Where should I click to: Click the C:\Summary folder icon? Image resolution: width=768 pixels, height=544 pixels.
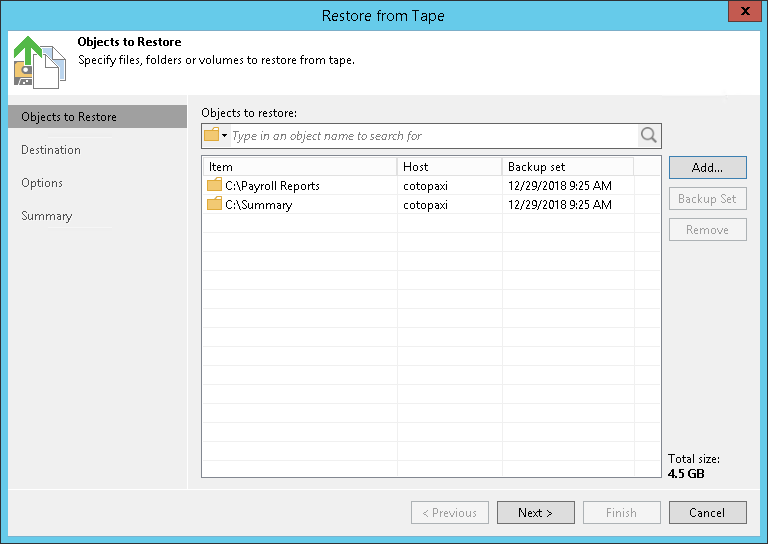[x=214, y=204]
